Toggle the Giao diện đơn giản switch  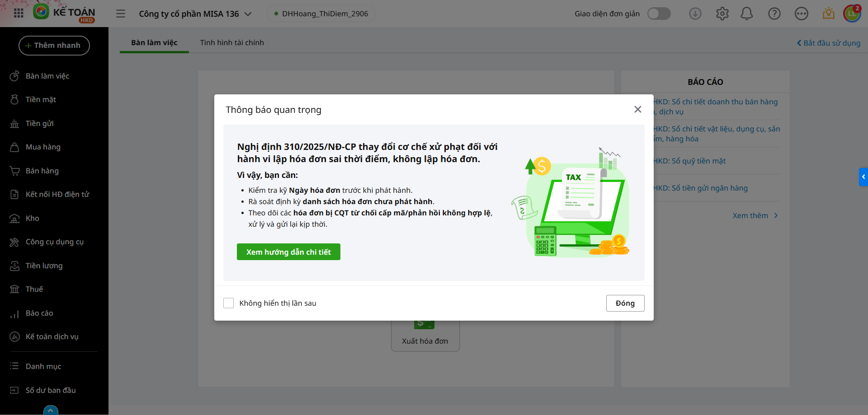click(x=659, y=14)
